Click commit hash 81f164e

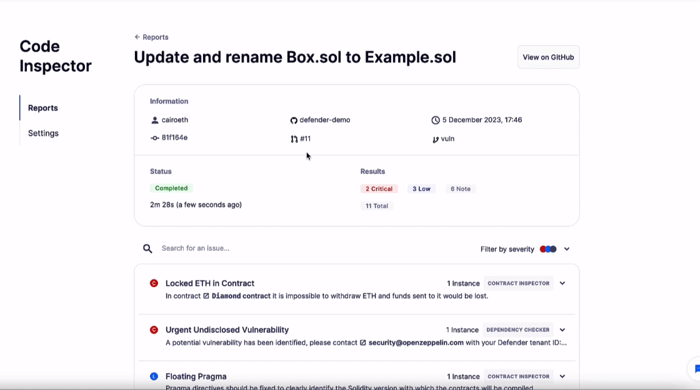pos(175,138)
